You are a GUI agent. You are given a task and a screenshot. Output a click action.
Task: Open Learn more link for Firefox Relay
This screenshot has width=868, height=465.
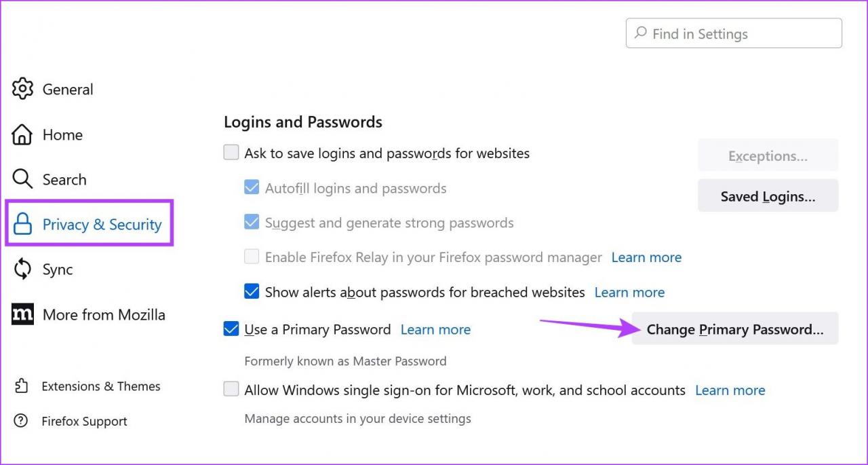tap(646, 257)
